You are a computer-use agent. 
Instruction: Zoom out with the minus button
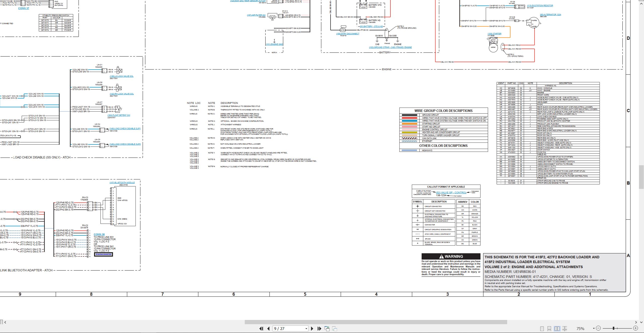click(x=598, y=328)
